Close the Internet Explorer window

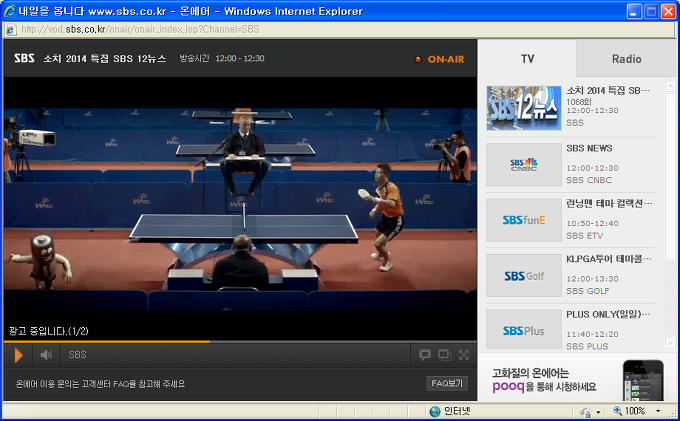click(668, 12)
